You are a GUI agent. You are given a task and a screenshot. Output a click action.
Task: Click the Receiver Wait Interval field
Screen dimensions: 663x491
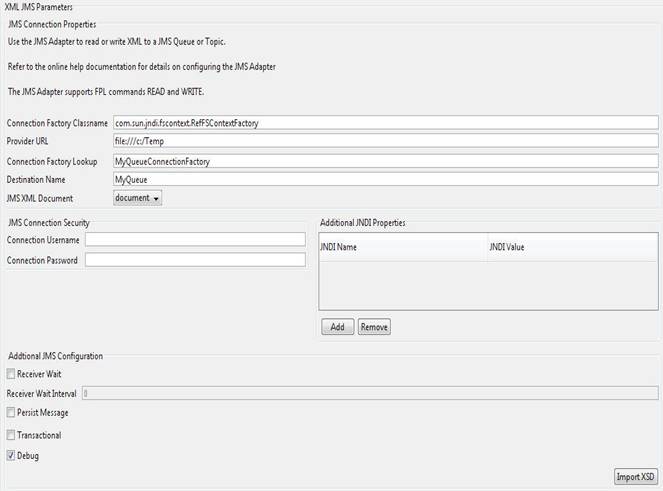[370, 393]
